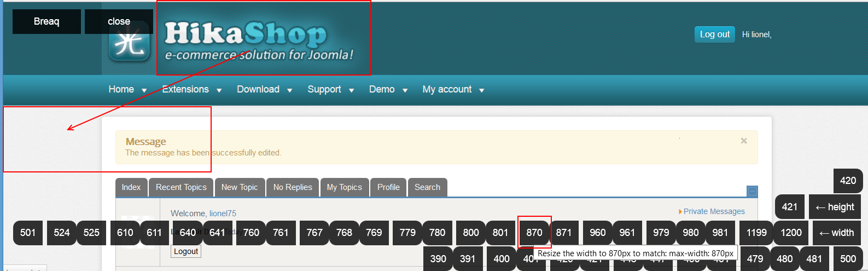Click the 871 width breakpoint

(x=564, y=233)
